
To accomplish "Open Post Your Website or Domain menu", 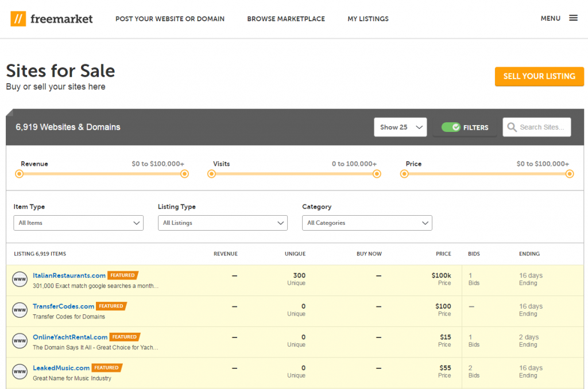I will click(x=170, y=19).
